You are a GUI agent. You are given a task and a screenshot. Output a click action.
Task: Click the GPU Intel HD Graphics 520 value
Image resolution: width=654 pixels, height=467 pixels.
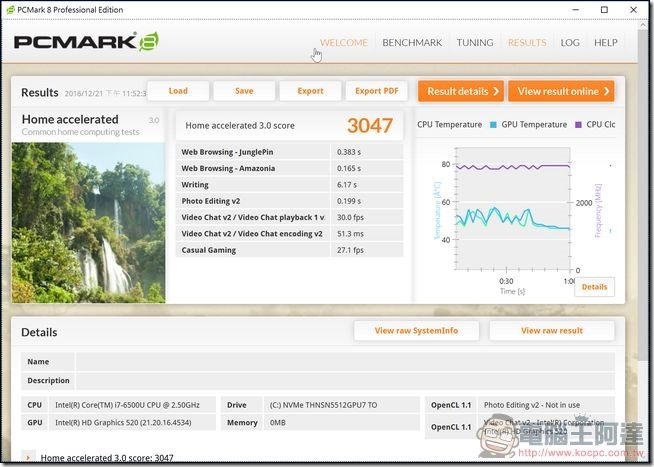(x=123, y=422)
